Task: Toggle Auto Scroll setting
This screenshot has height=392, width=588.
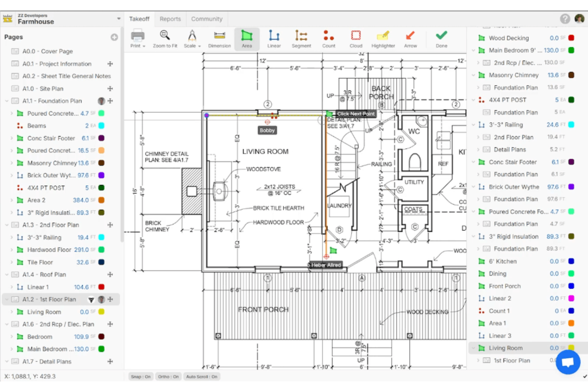Action: tap(202, 377)
